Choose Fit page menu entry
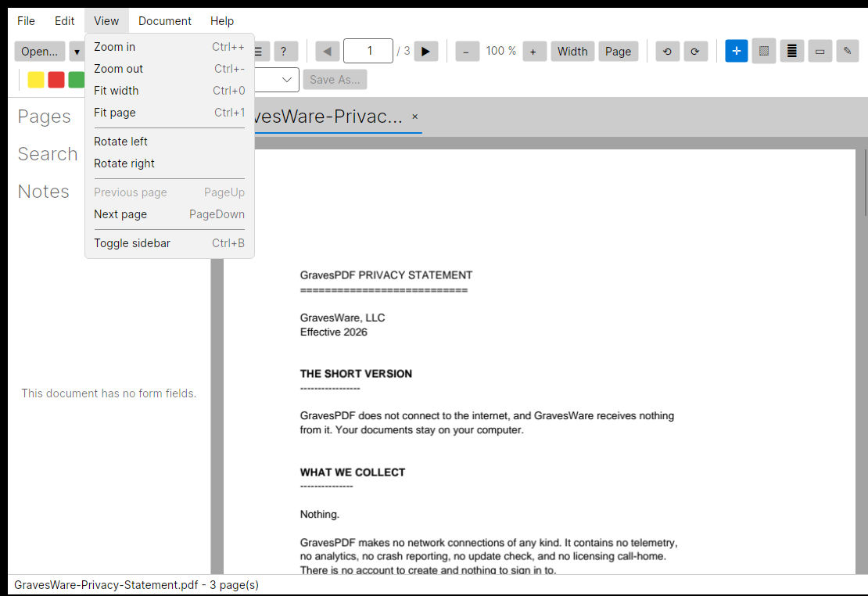868x596 pixels. [x=170, y=113]
